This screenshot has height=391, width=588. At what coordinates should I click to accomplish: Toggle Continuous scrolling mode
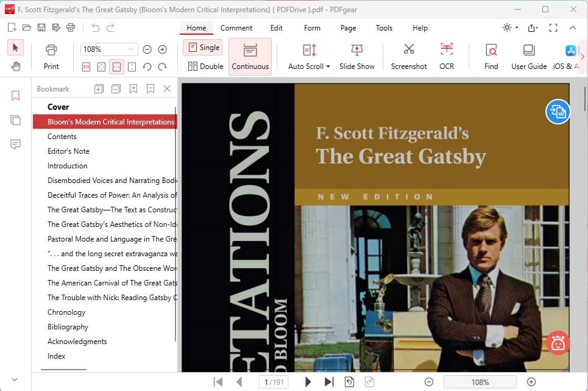[250, 57]
